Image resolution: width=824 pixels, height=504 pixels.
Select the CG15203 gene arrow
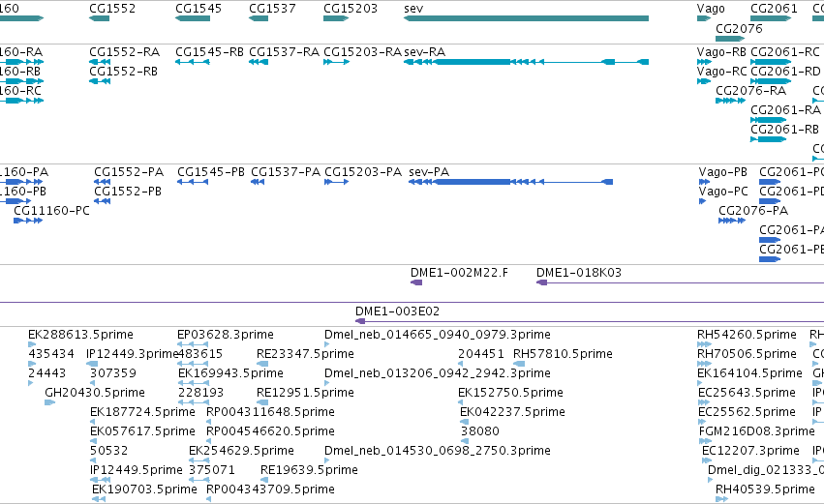click(x=336, y=18)
